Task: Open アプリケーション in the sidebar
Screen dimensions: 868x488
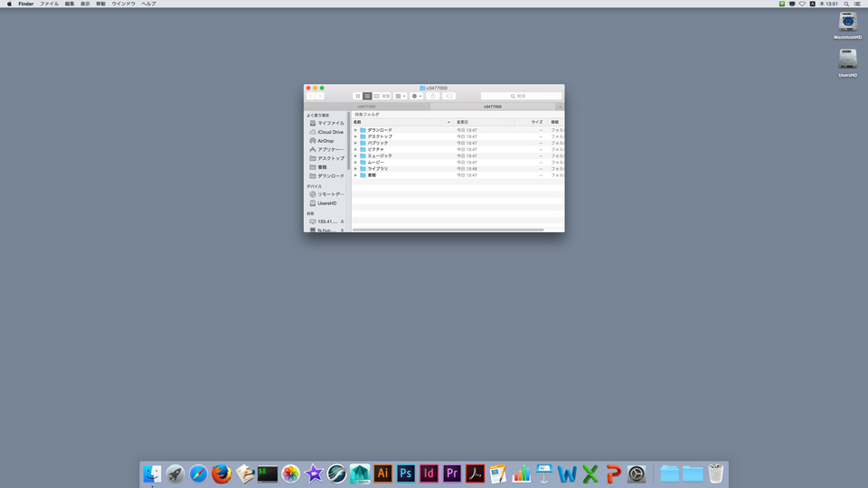Action: pyautogui.click(x=326, y=149)
